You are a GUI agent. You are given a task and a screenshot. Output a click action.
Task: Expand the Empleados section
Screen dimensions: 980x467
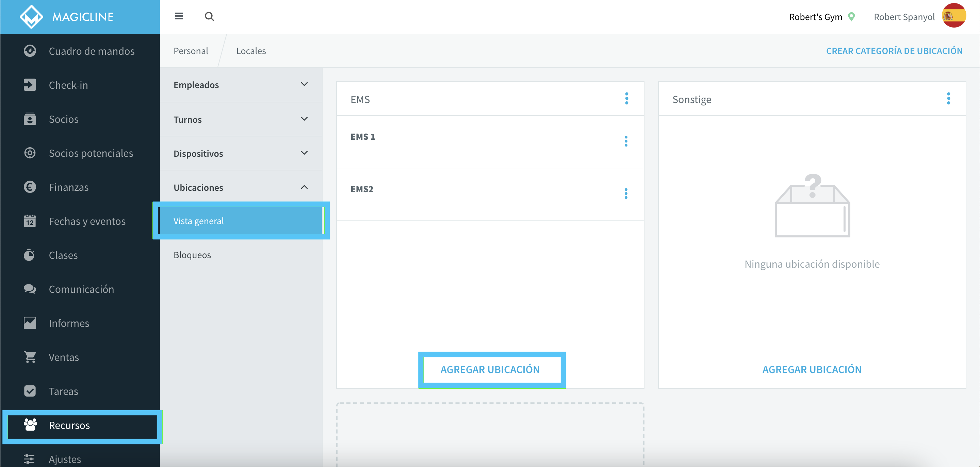(x=241, y=85)
